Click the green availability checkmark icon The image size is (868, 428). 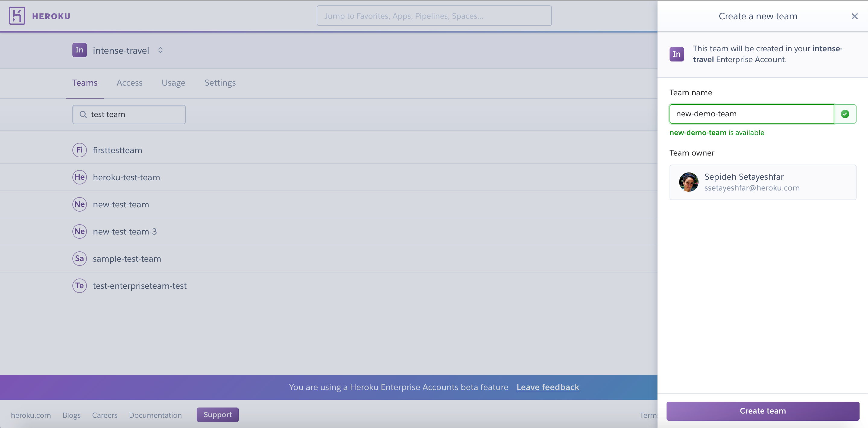pos(845,114)
